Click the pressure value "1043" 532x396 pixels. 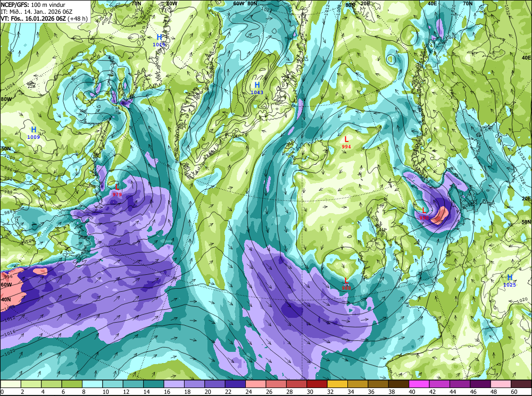tap(257, 92)
